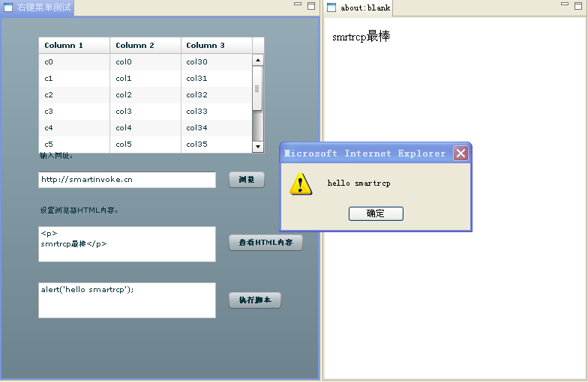This screenshot has height=382, width=588.
Task: Click the yellow warning icon in dialog
Action: tap(301, 184)
